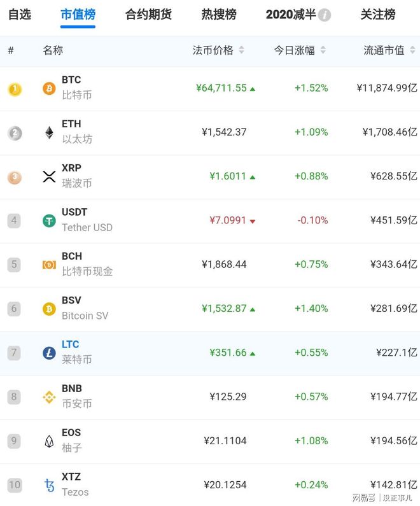Viewport: 420px width, 506px height.
Task: Click the Bitcoin SV (BSV) icon
Action: [49, 309]
